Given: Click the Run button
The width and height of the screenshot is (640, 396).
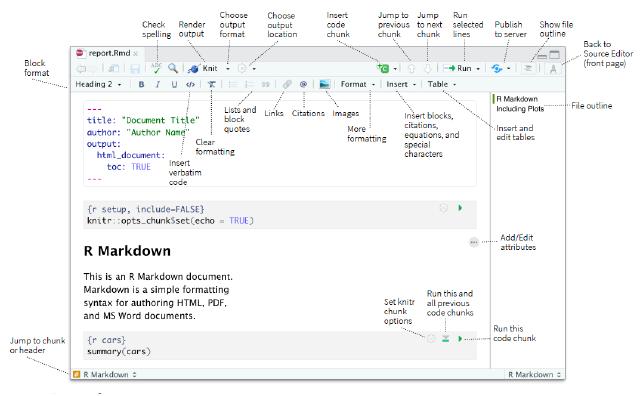Looking at the screenshot, I should coord(457,68).
